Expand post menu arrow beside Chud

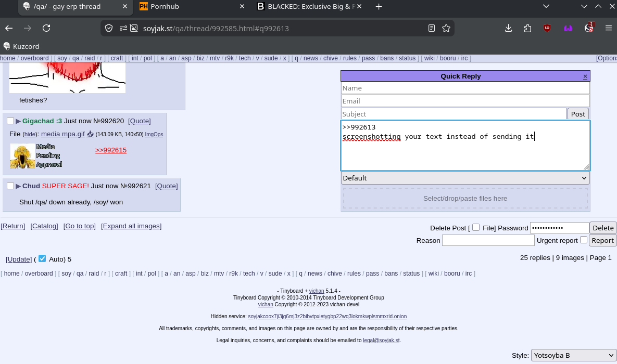(18, 186)
